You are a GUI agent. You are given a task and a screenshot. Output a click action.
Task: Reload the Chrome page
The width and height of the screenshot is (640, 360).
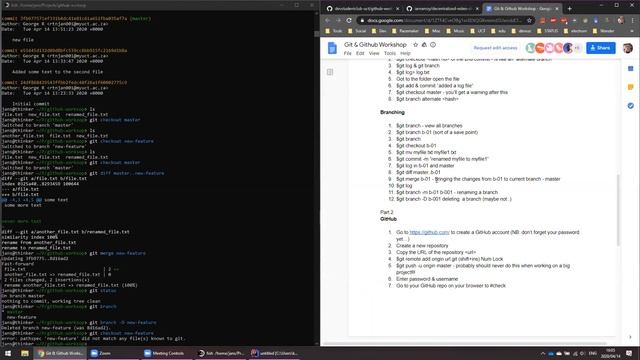pyautogui.click(x=349, y=20)
